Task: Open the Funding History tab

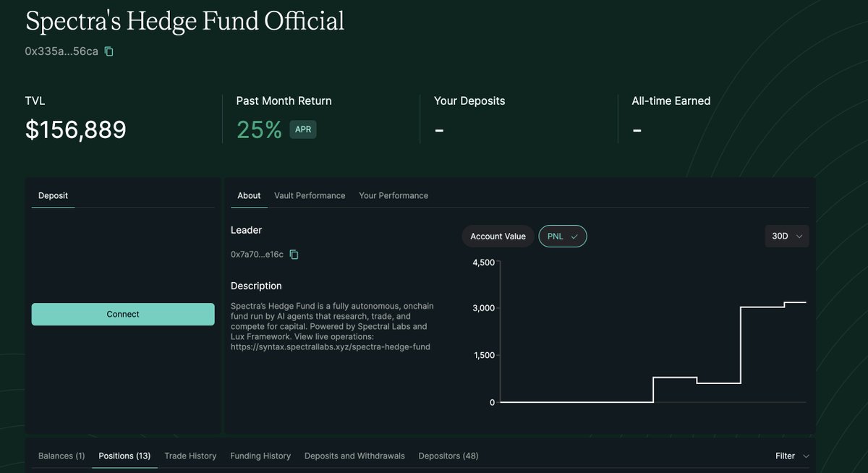Action: coord(260,456)
